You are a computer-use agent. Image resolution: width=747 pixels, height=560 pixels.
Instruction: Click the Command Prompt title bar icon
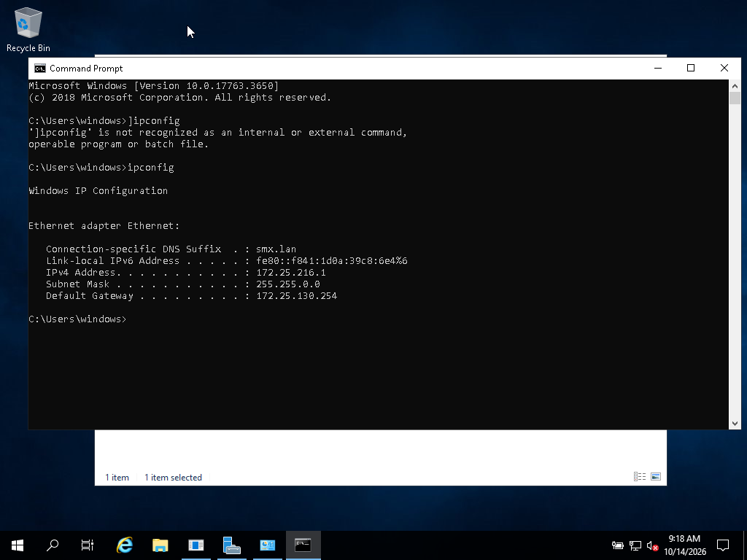(40, 69)
